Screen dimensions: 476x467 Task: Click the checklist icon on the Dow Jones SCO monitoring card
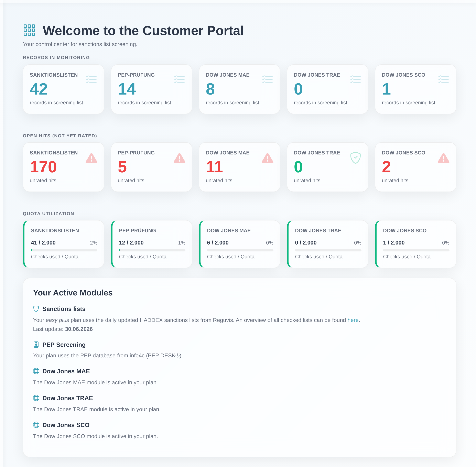pos(444,79)
